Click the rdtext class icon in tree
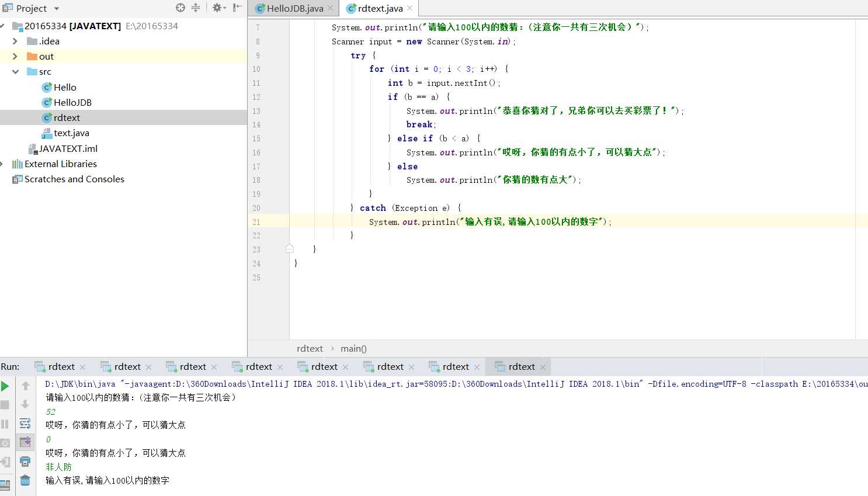This screenshot has height=496, width=868. click(x=47, y=117)
